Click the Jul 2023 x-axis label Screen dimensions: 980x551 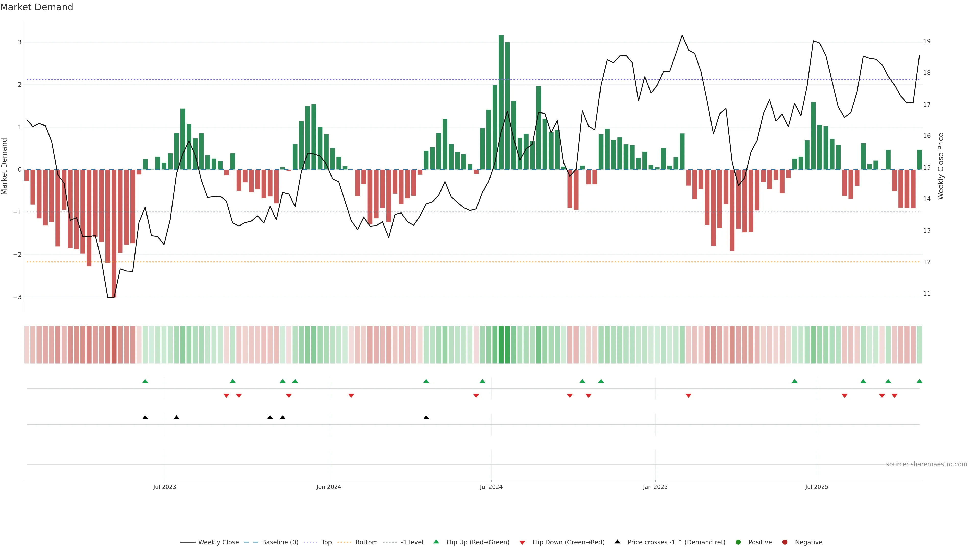(164, 487)
